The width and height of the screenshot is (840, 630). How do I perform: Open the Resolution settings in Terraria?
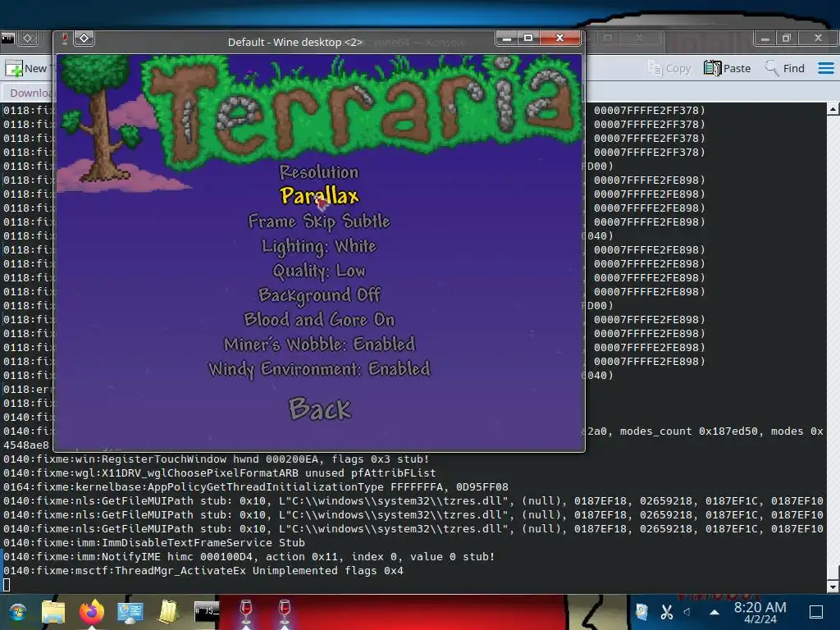[319, 172]
